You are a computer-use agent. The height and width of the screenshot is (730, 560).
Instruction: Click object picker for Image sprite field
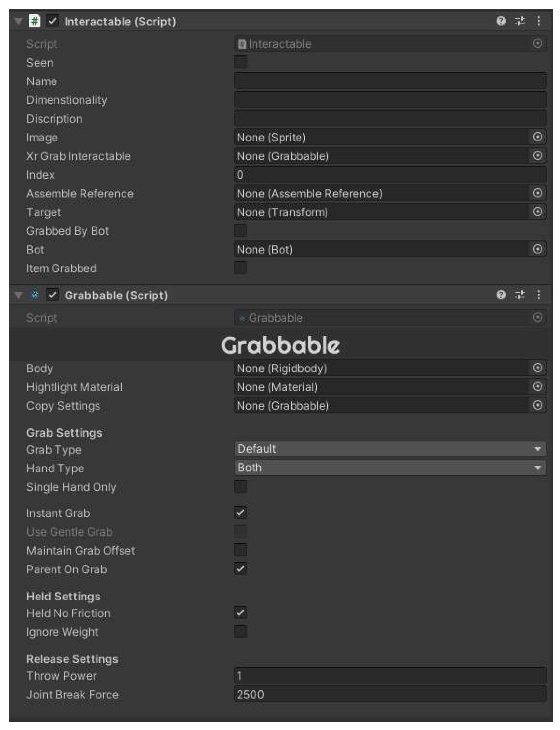pos(537,137)
